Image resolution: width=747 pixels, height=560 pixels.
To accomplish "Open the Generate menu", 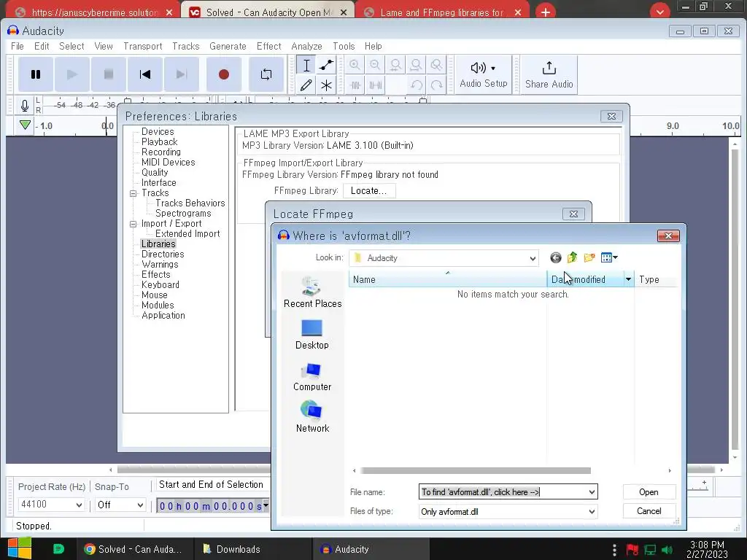I will click(228, 46).
